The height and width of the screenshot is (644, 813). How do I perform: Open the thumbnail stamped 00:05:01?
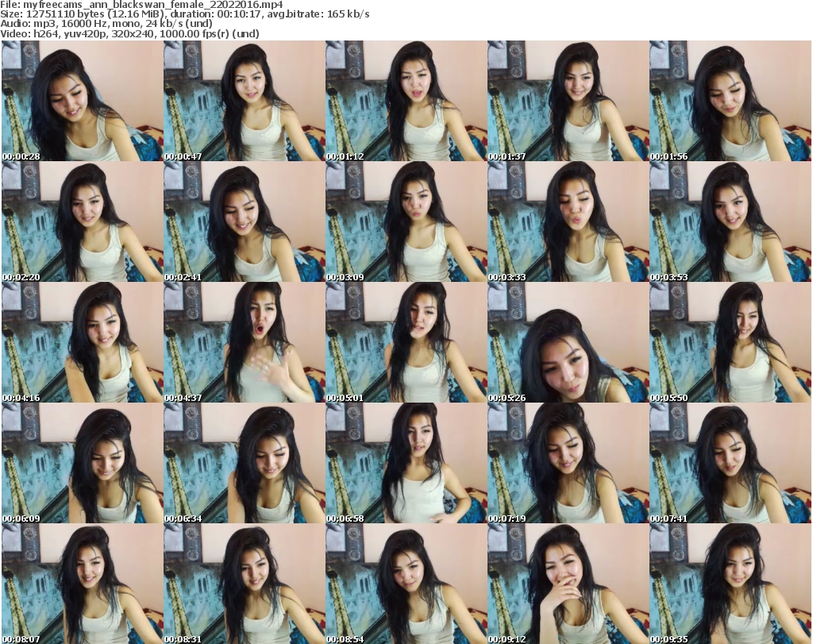tap(406, 342)
